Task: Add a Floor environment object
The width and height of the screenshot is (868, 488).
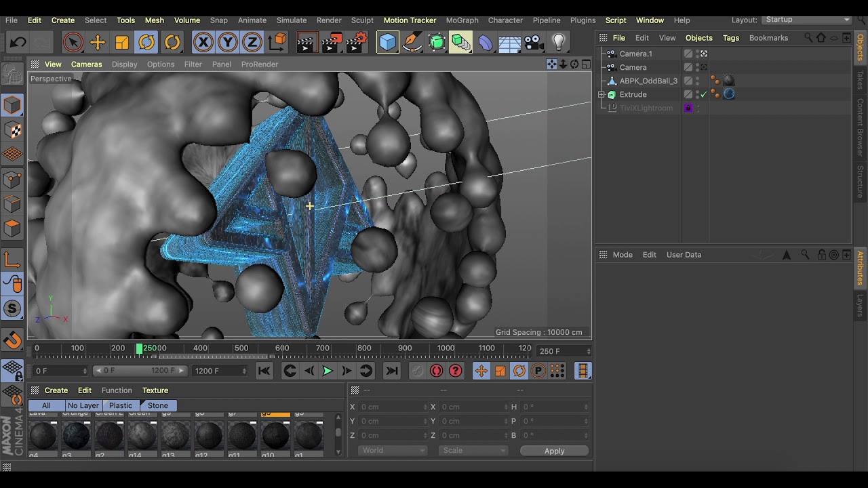Action: point(509,43)
